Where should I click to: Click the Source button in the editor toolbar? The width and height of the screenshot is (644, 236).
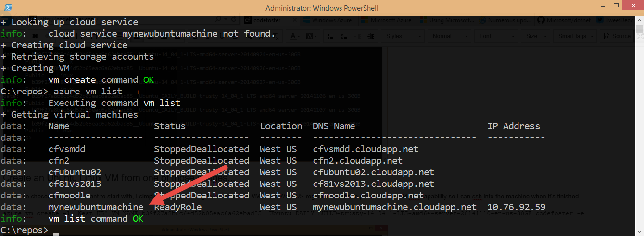pyautogui.click(x=616, y=36)
